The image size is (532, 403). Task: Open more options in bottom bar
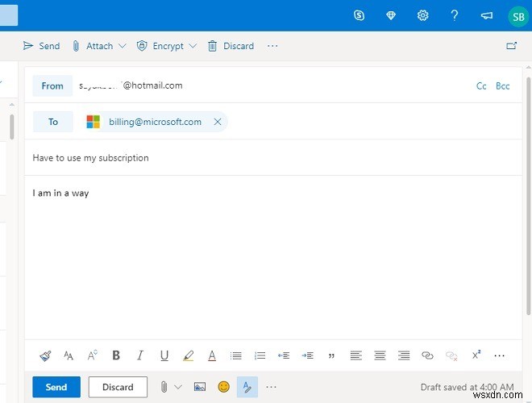click(x=271, y=387)
